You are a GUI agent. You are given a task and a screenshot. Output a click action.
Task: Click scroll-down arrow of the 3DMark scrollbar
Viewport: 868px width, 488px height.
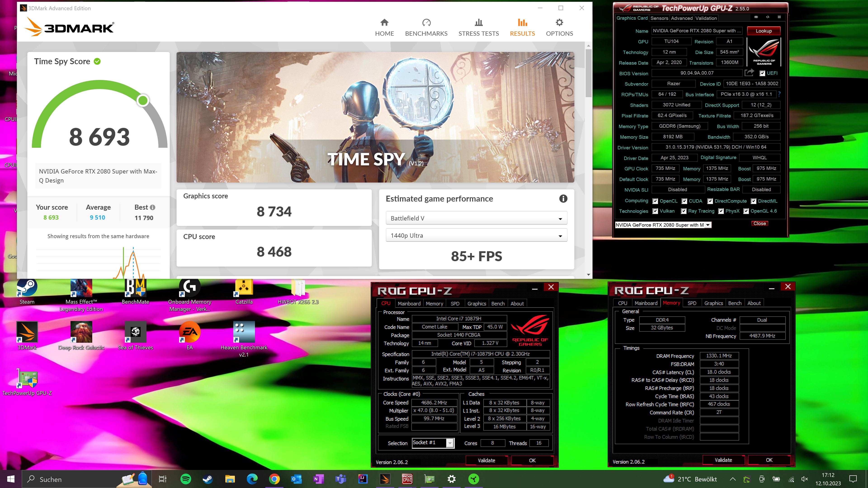tap(588, 275)
